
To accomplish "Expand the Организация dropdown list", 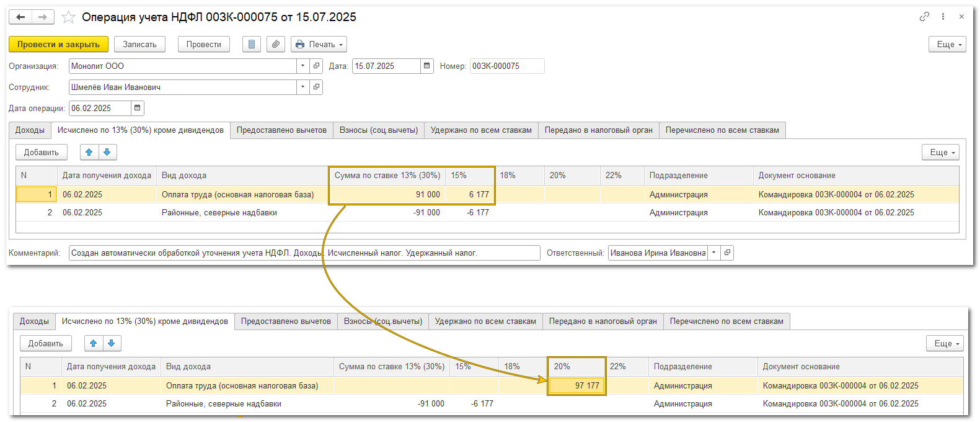I will [302, 66].
